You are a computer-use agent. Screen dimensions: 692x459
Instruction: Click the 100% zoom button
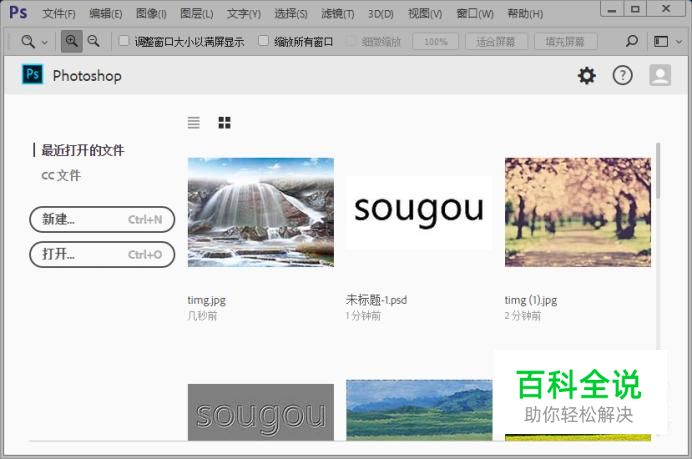click(436, 42)
